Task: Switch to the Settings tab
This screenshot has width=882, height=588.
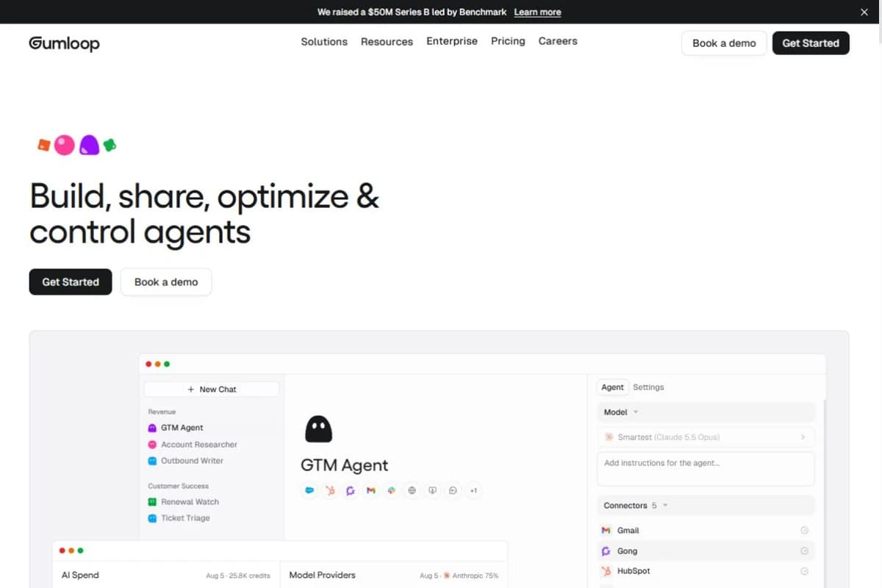Action: tap(648, 387)
